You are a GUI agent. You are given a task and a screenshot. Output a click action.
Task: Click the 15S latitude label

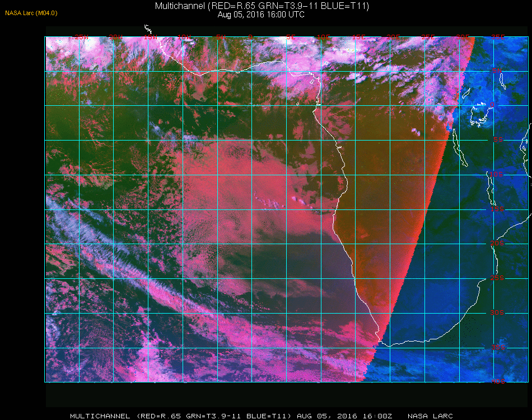pyautogui.click(x=497, y=209)
